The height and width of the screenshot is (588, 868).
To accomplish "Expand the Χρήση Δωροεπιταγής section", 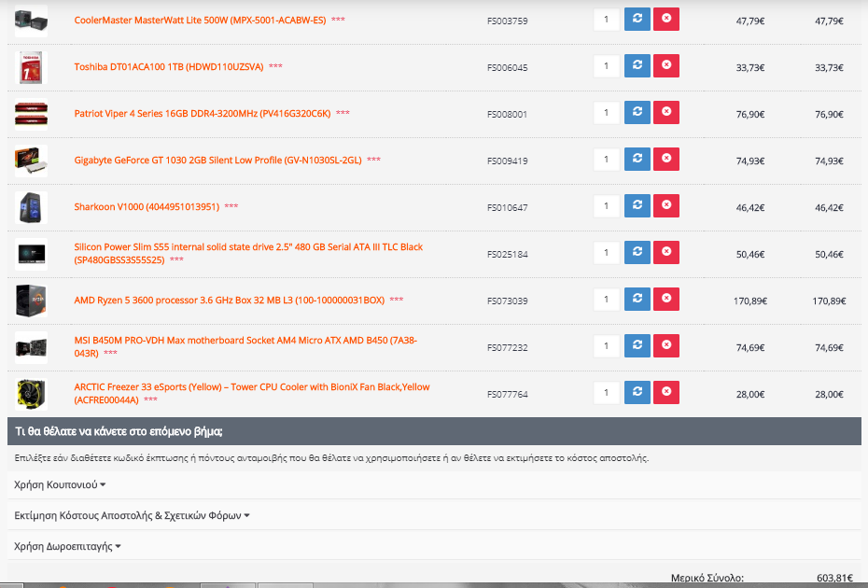I will [67, 547].
